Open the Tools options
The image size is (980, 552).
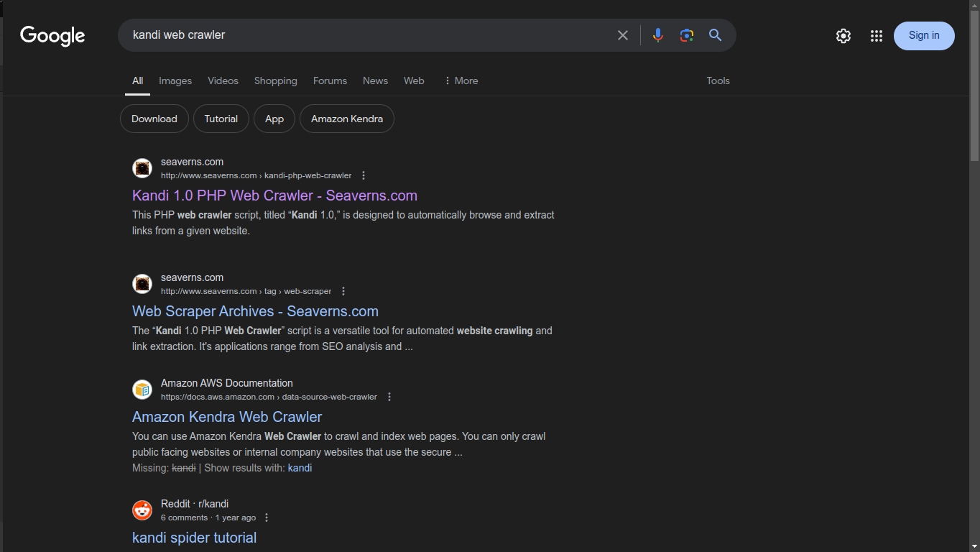(718, 80)
